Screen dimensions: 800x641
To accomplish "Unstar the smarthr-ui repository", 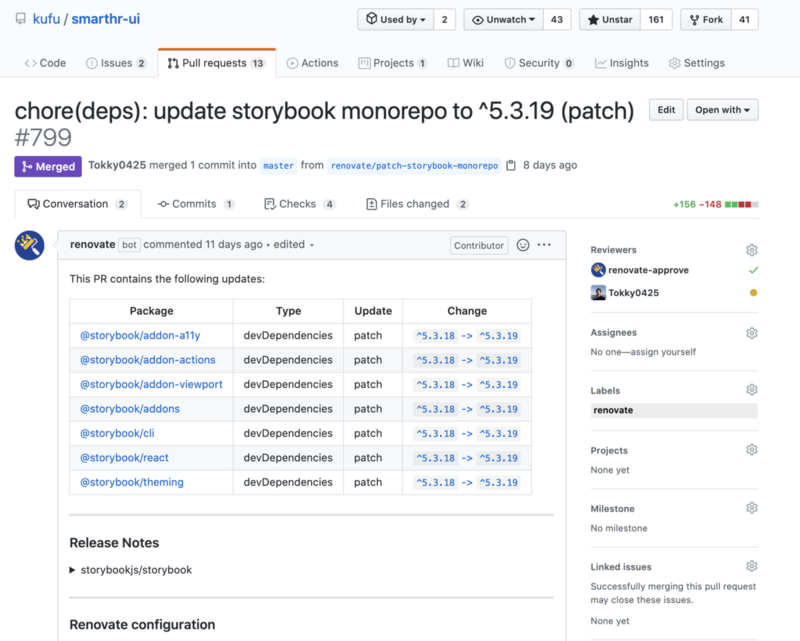I will click(610, 19).
